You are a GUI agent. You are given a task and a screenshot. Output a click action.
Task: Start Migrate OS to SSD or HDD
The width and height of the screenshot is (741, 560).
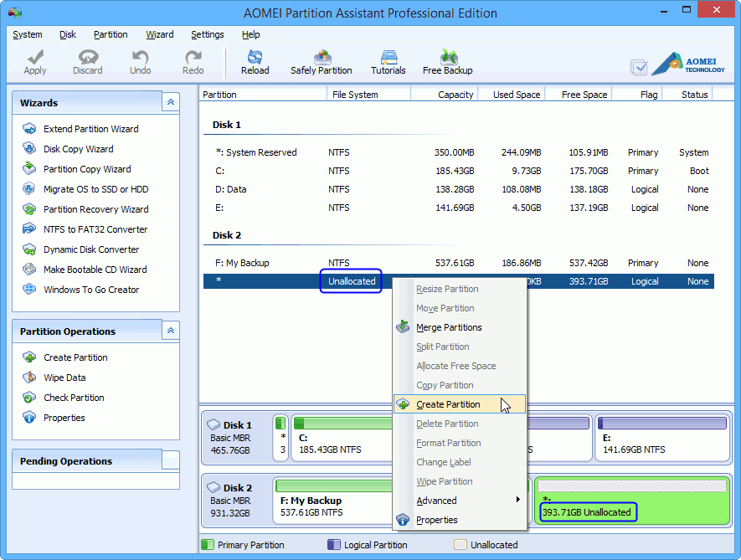pyautogui.click(x=96, y=189)
